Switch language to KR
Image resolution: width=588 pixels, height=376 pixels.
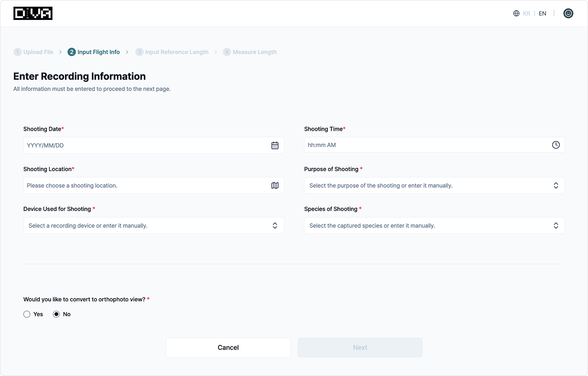pos(527,13)
